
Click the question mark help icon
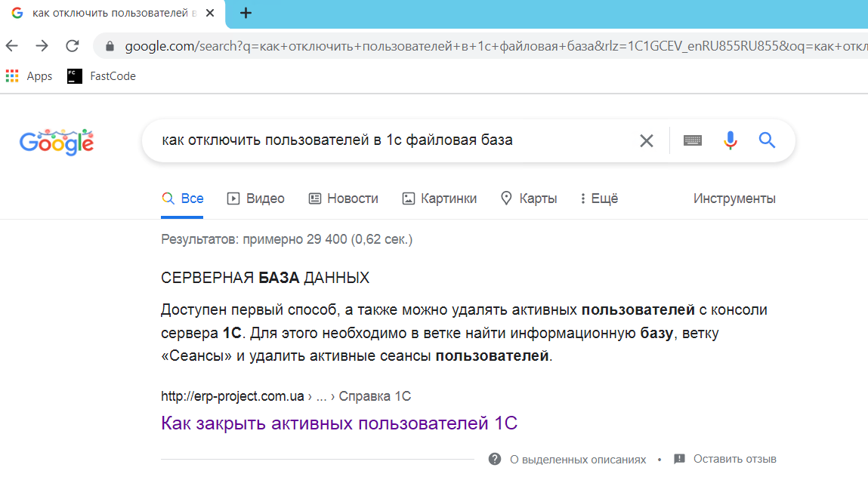pyautogui.click(x=495, y=460)
